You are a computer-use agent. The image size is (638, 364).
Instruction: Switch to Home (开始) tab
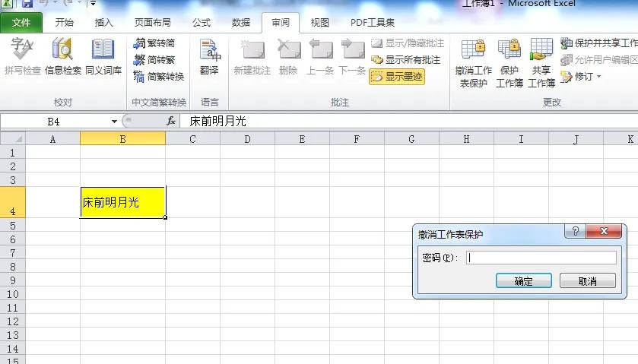pyautogui.click(x=65, y=22)
